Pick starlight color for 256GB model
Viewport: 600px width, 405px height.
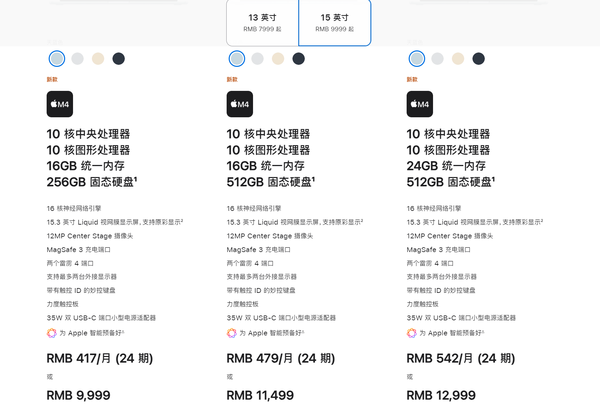tap(98, 59)
